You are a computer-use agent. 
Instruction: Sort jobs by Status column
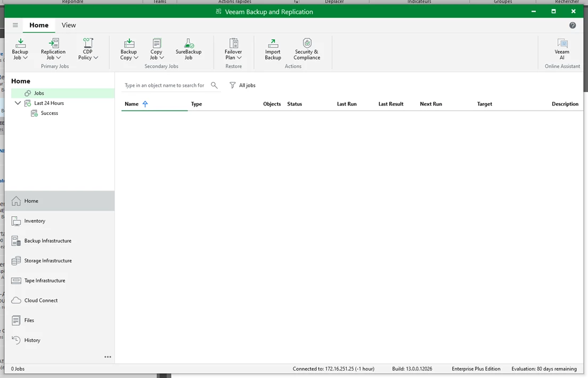[295, 104]
